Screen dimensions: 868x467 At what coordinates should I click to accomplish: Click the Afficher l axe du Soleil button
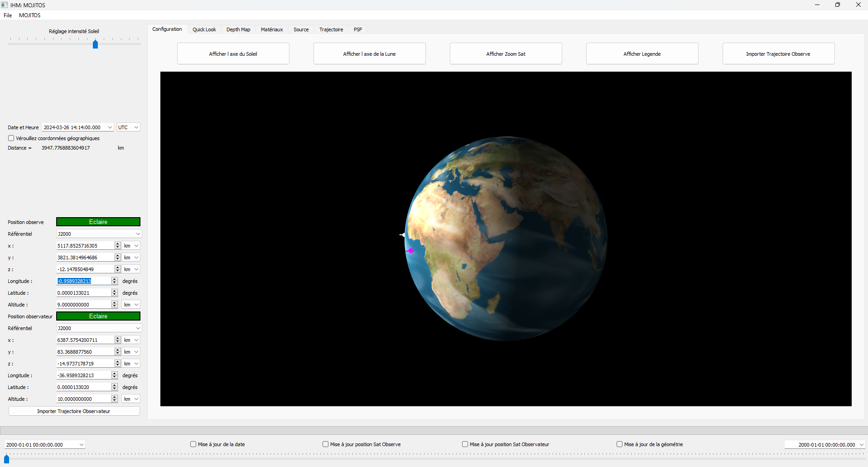pos(233,54)
